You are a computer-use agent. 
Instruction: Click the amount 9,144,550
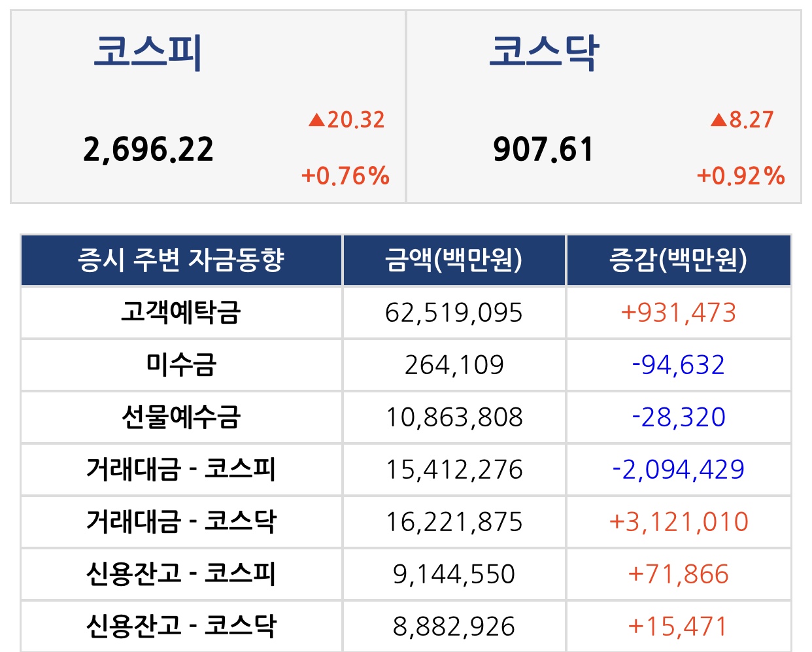coord(454,574)
